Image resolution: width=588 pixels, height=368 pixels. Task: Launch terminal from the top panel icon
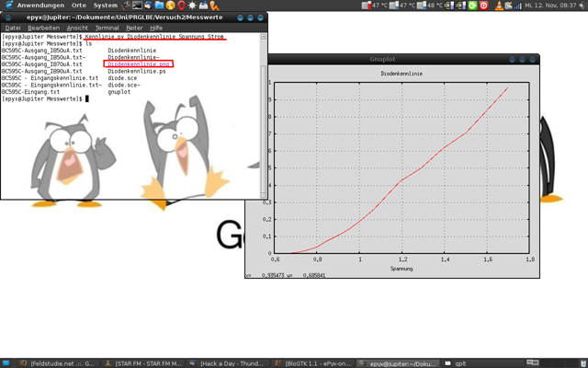134,6
